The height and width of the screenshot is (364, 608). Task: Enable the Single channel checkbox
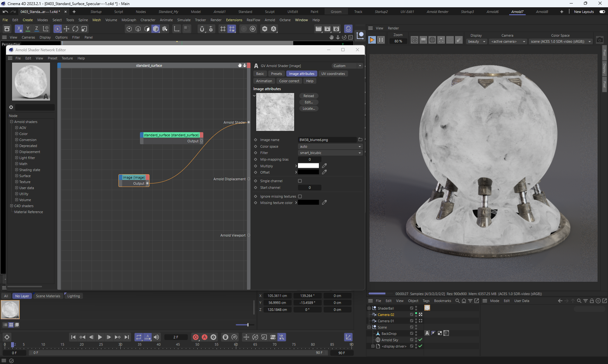(x=300, y=181)
